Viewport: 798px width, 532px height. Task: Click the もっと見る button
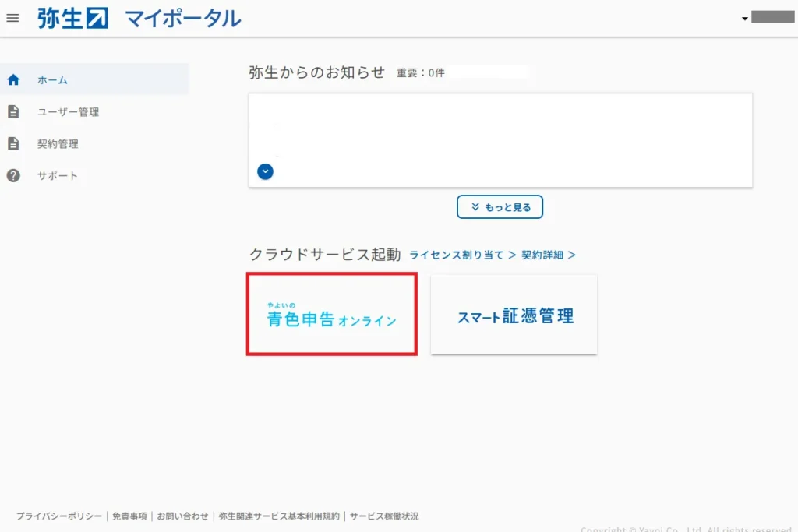500,207
